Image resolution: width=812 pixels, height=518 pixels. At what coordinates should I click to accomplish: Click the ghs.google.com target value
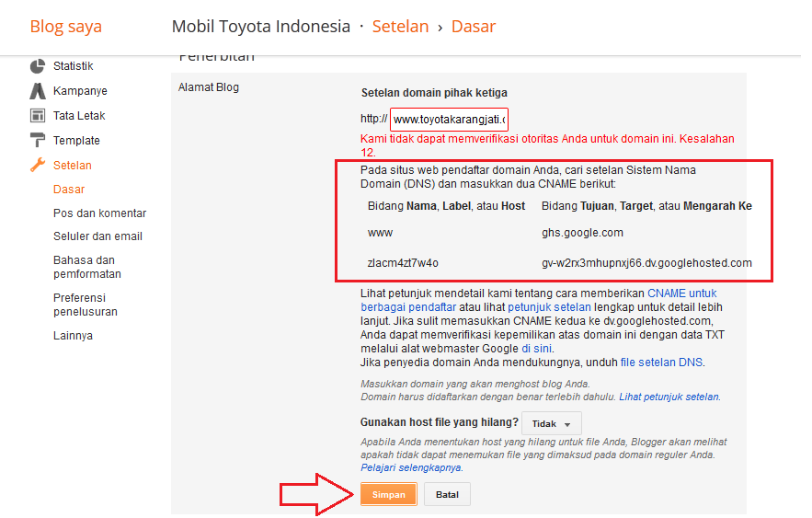582,233
